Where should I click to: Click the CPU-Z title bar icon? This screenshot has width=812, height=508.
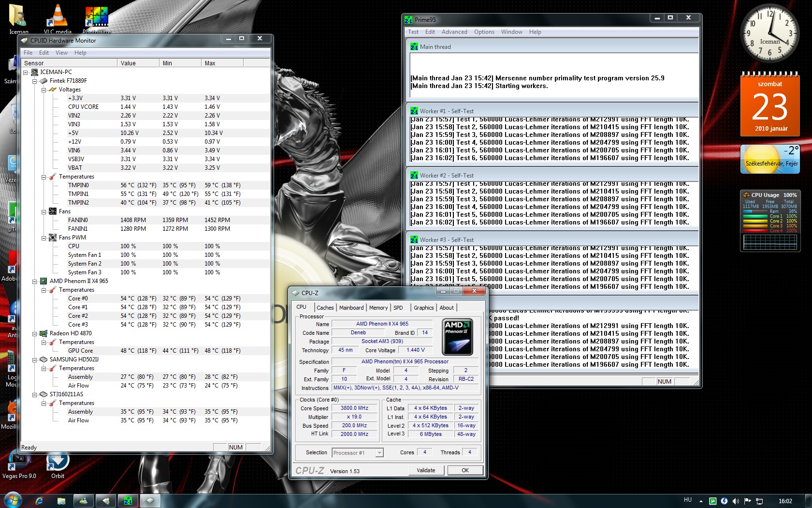(x=296, y=293)
